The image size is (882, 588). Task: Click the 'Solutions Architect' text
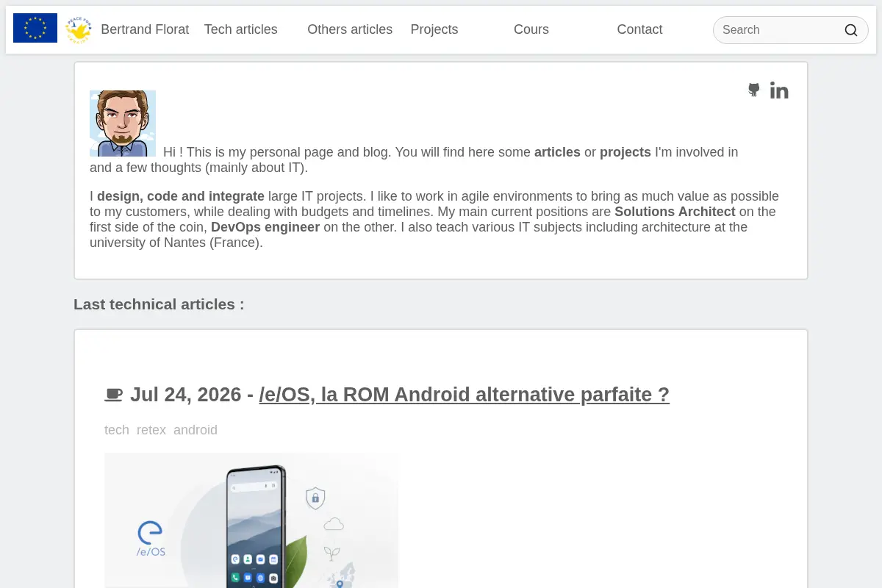(x=675, y=212)
